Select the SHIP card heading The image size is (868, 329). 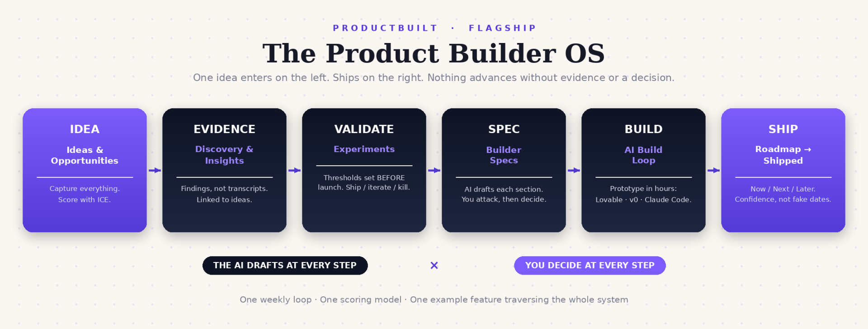coord(783,129)
